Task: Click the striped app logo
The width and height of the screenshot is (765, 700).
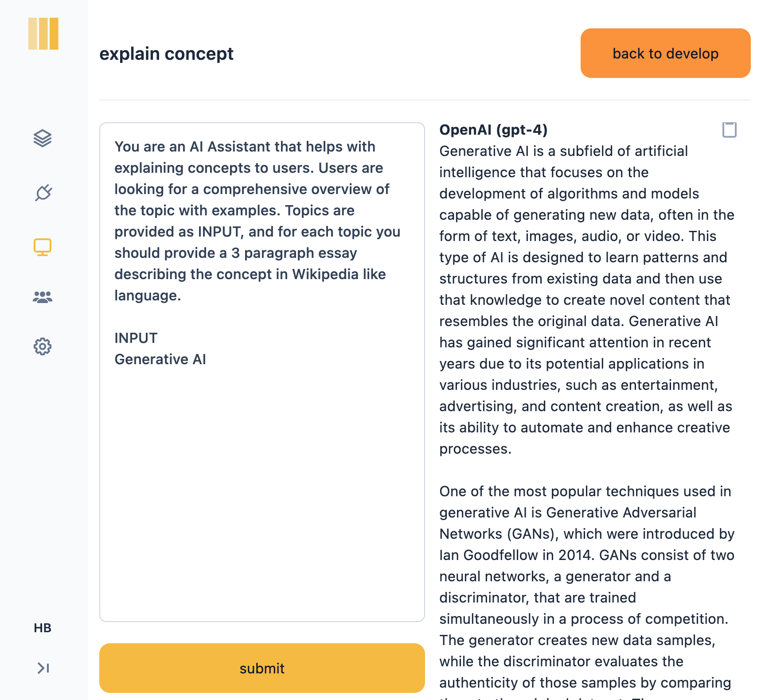Action: tap(43, 34)
